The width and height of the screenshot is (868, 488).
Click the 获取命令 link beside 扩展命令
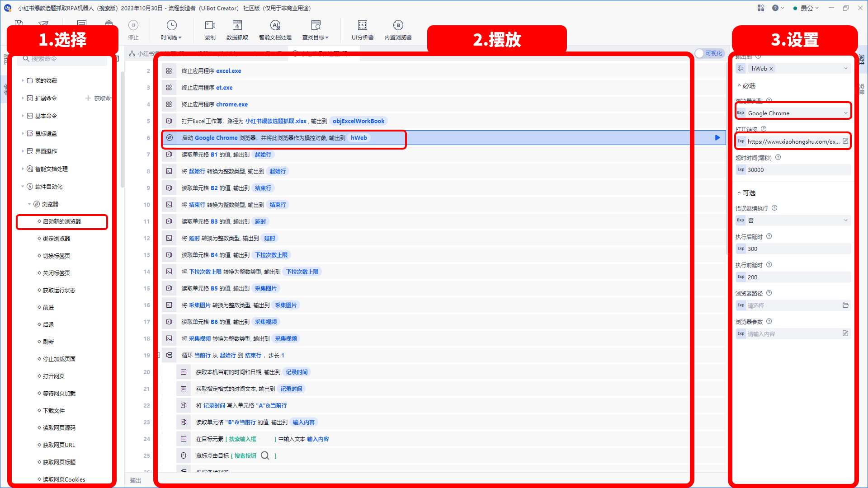click(x=99, y=98)
